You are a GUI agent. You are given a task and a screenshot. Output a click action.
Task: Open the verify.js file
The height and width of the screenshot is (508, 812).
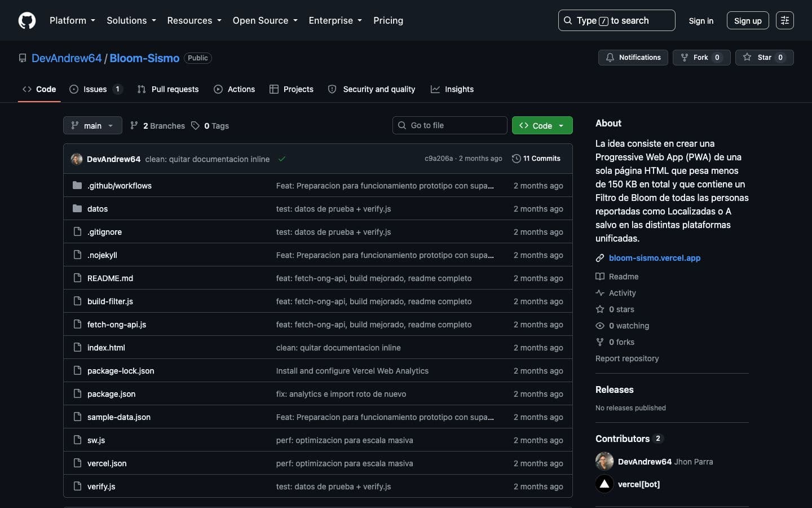pyautogui.click(x=101, y=487)
